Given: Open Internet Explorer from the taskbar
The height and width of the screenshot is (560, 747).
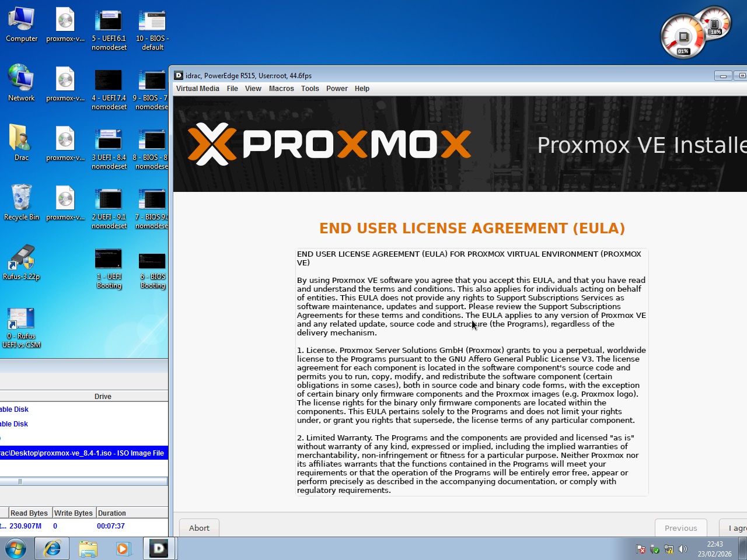Looking at the screenshot, I should point(52,549).
